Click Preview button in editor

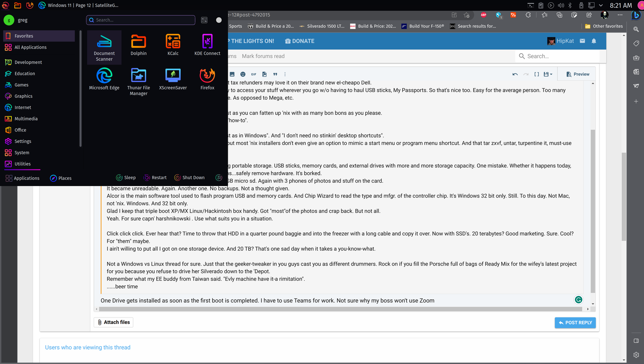578,74
